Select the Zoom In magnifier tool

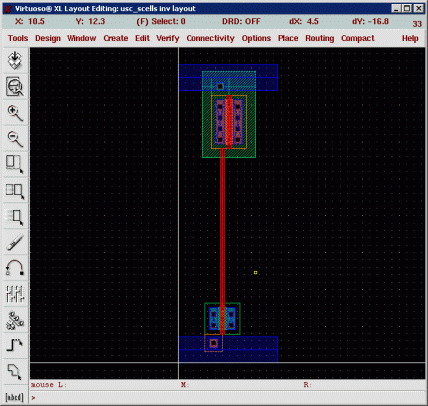15,113
